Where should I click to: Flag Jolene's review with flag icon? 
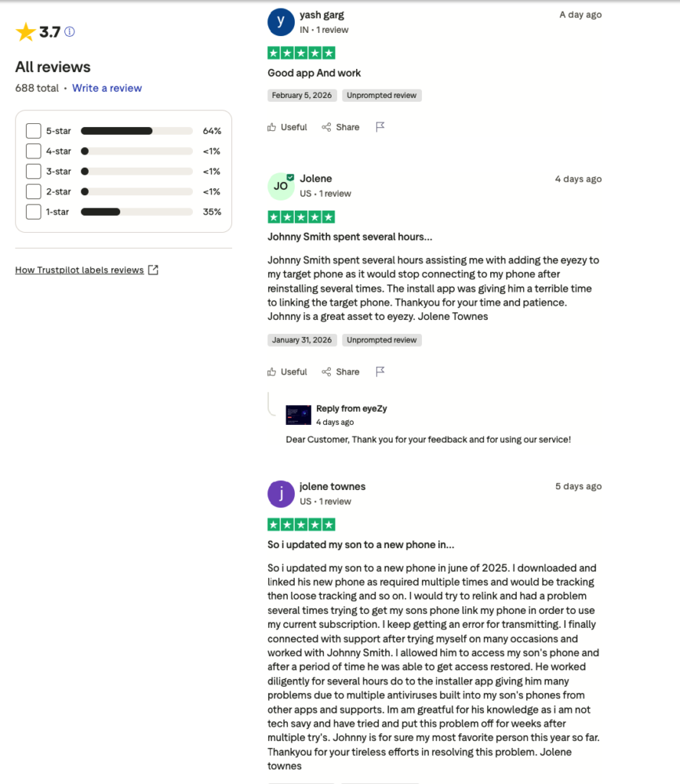pyautogui.click(x=380, y=371)
